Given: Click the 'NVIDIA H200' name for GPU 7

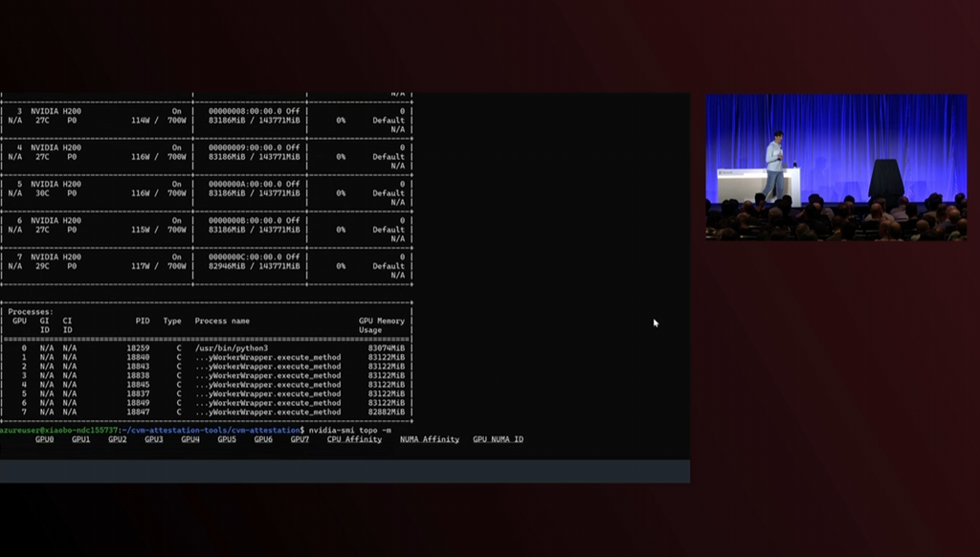Looking at the screenshot, I should (x=56, y=256).
